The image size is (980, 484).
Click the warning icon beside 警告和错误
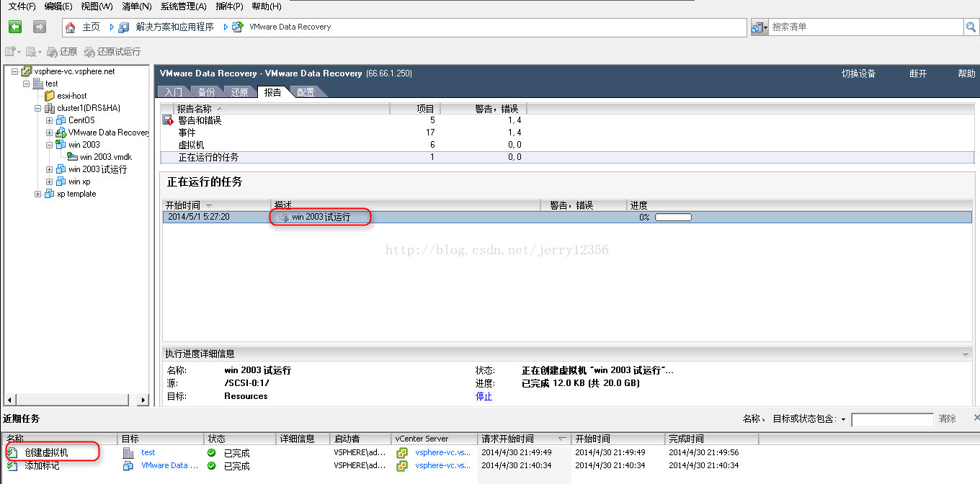[168, 120]
